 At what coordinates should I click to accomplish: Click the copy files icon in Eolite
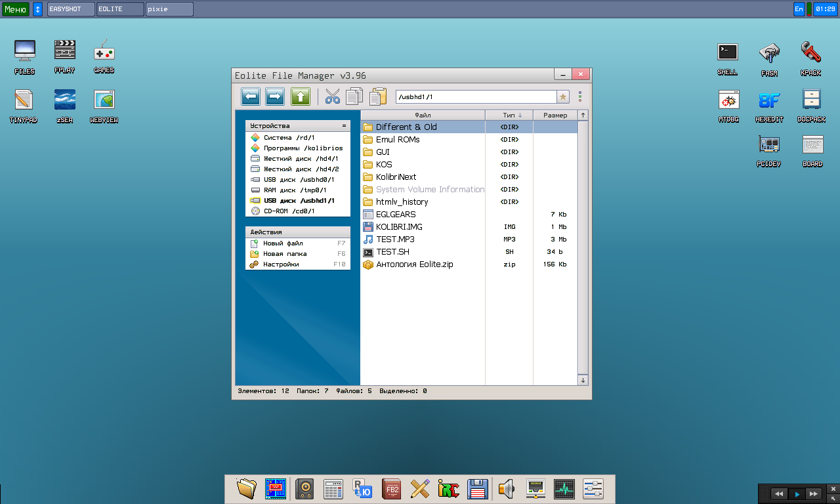point(354,96)
